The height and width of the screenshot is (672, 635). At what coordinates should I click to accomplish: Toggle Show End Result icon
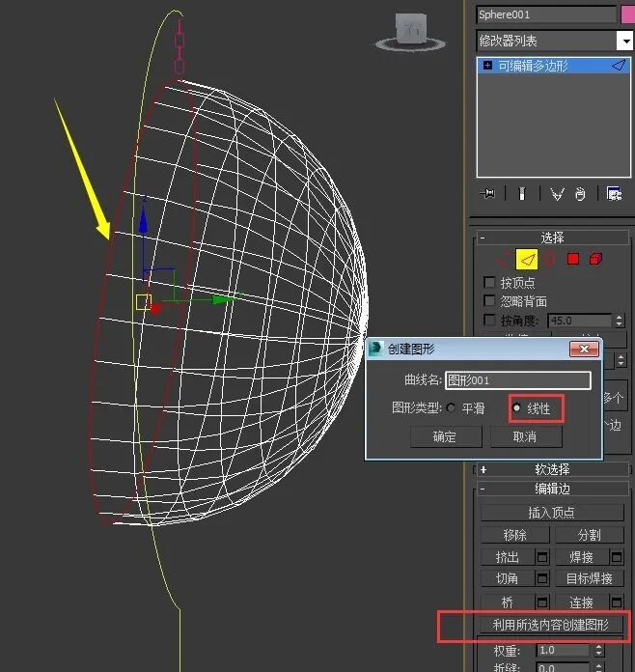[521, 194]
